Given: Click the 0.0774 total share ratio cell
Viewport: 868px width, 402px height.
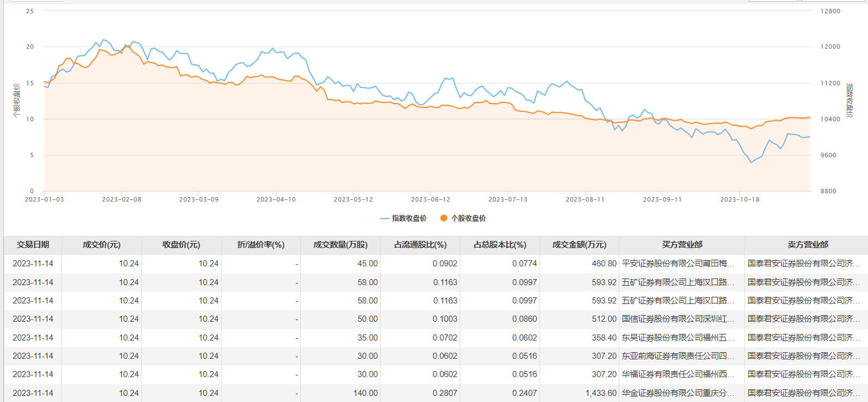Looking at the screenshot, I should (500, 264).
